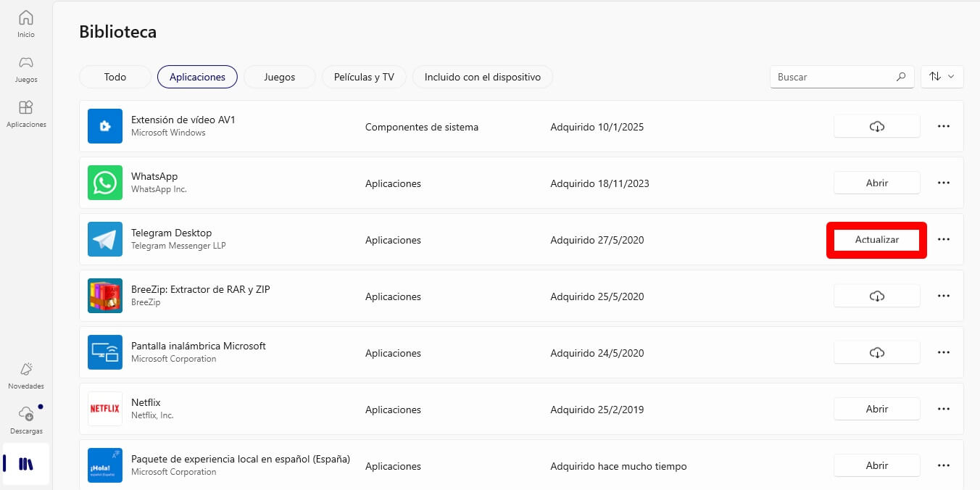Open more options for Paquete de experiencia local
The width and height of the screenshot is (980, 490).
944,465
